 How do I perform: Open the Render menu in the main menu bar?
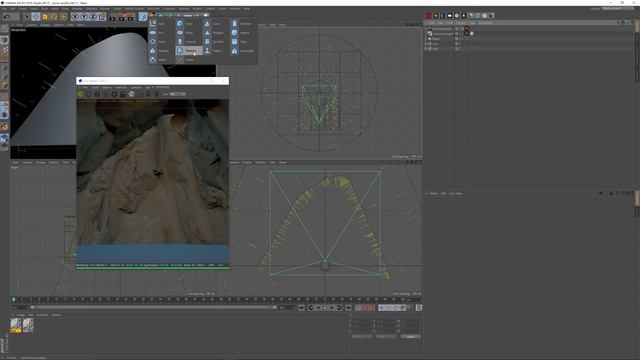pos(105,9)
